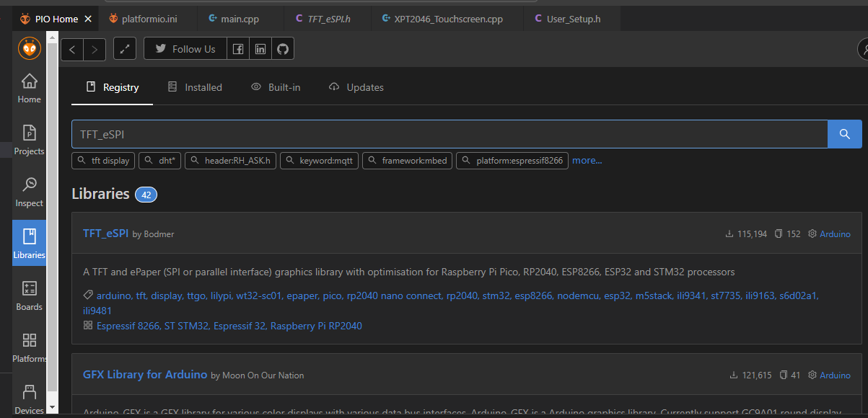Close the PIO Home editor tab
The image size is (868, 418).
coord(88,19)
